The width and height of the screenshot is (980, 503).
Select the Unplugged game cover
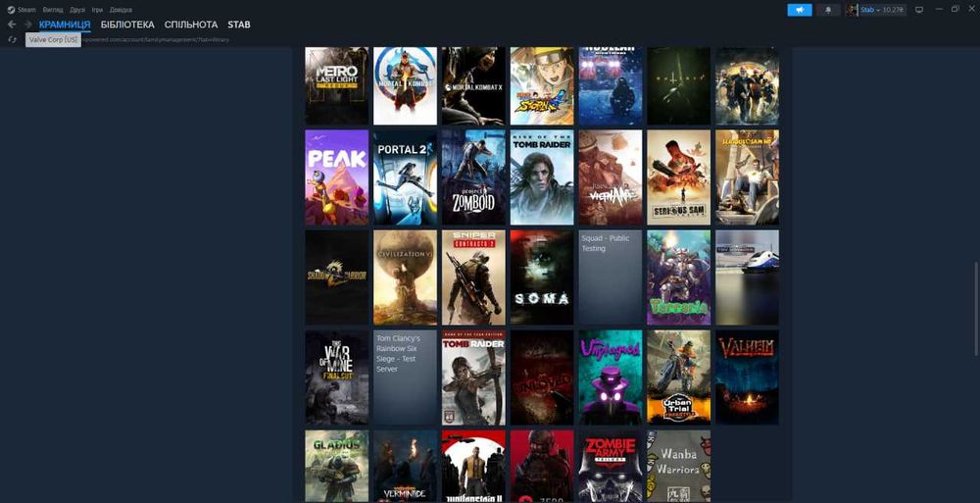(x=611, y=377)
